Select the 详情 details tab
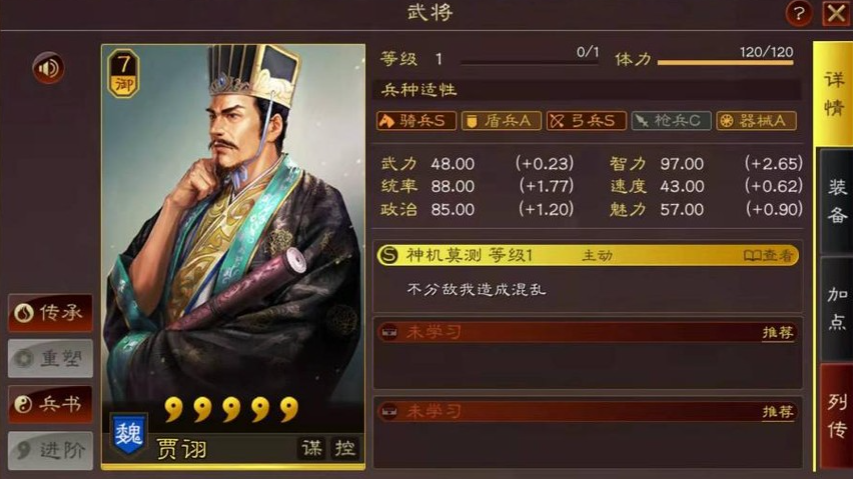 pos(833,94)
